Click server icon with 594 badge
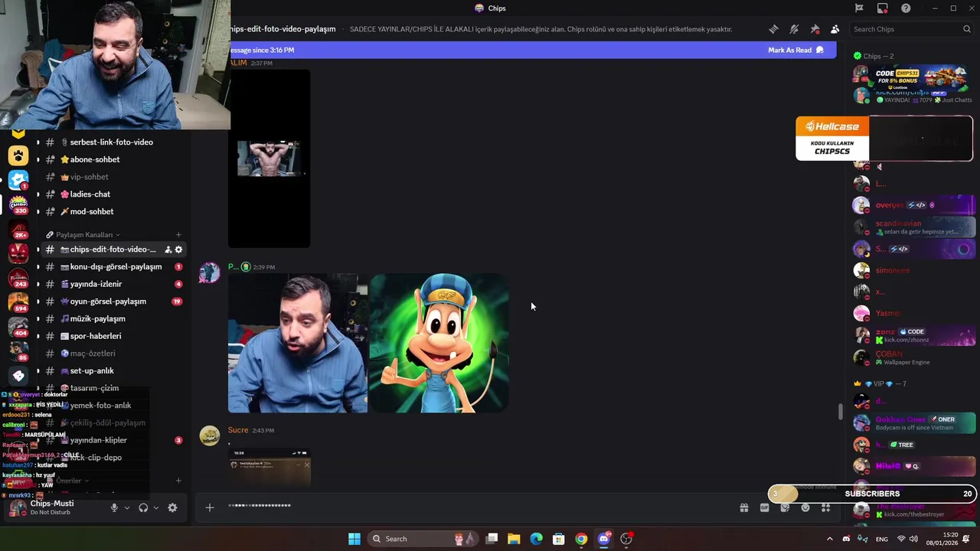The image size is (980, 551). [18, 302]
